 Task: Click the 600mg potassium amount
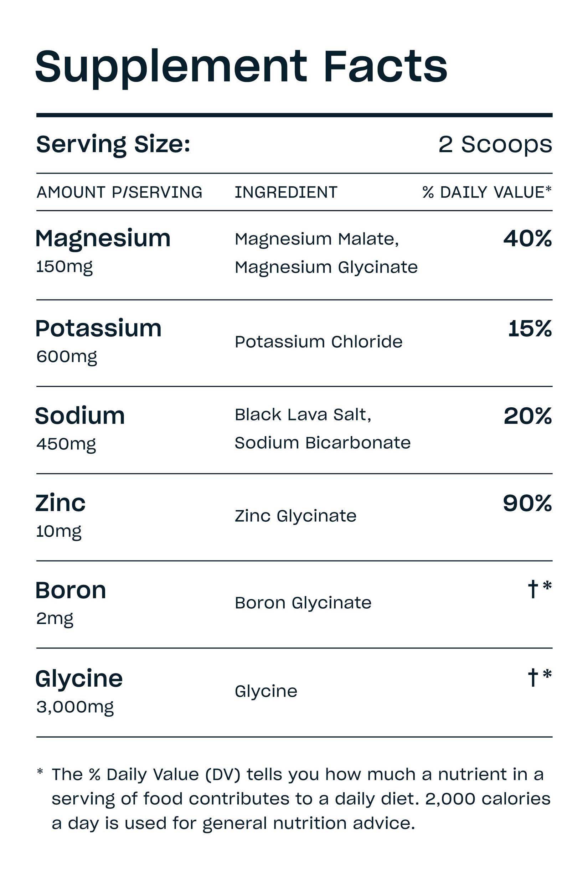pyautogui.click(x=67, y=356)
